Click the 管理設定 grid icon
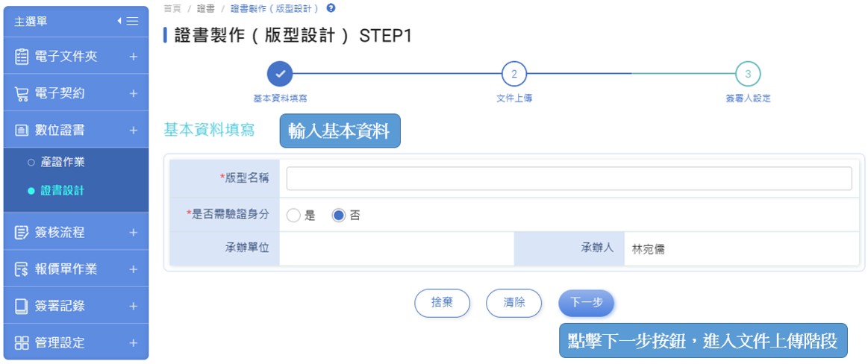868x364 pixels. [22, 343]
